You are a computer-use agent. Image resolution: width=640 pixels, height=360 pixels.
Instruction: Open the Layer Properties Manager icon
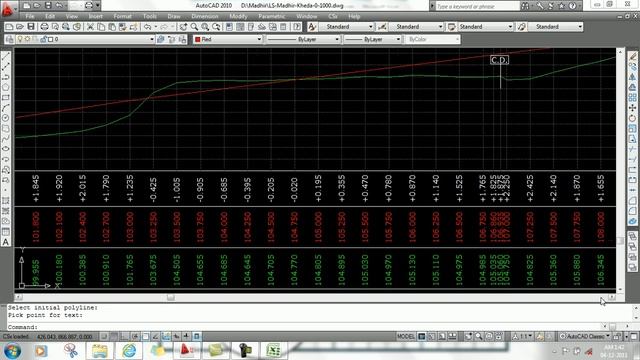tap(9, 39)
